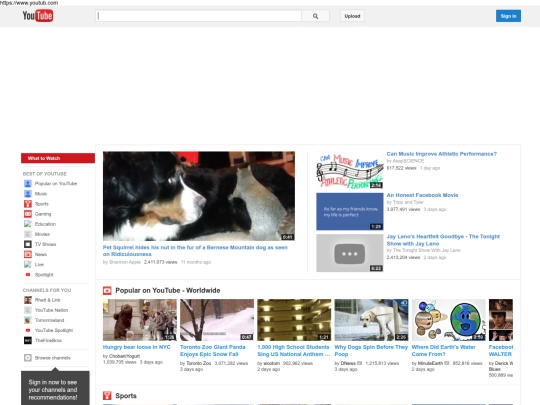
Task: Open the Popular on YouTube - Worldwide heading
Action: [x=168, y=291]
